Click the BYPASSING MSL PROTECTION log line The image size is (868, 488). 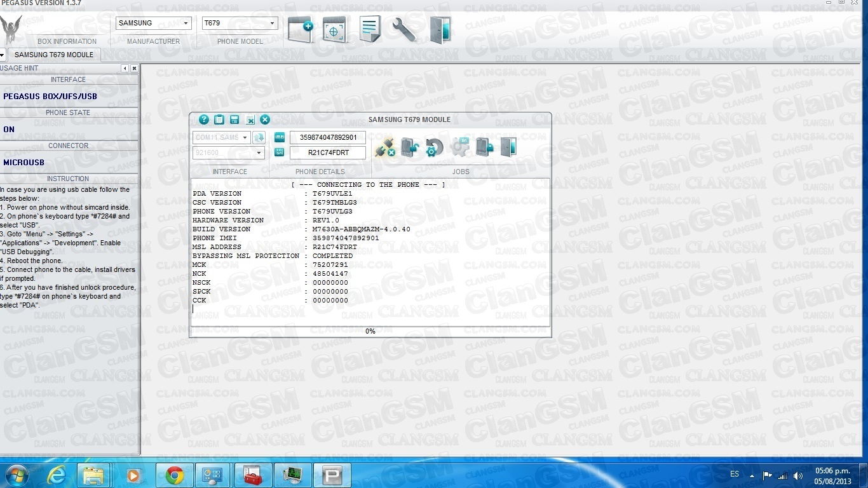[272, 255]
